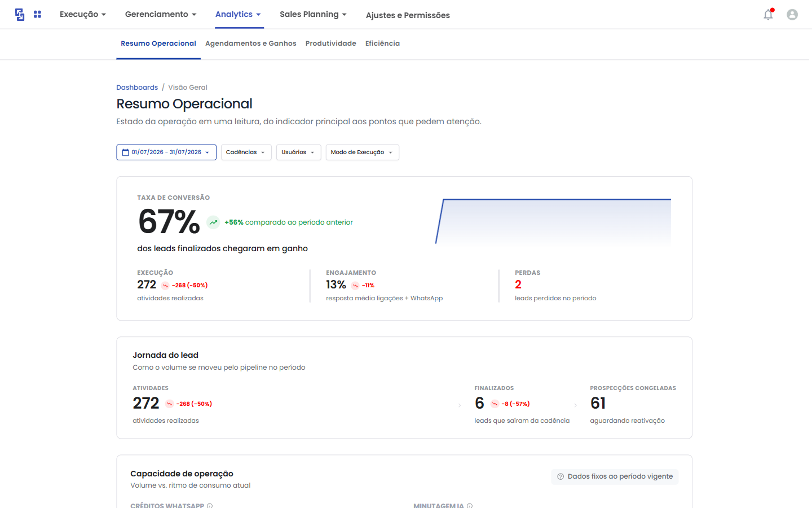
Task: Click the chevron arrow before Prospecções Congeladas
Action: pos(575,405)
